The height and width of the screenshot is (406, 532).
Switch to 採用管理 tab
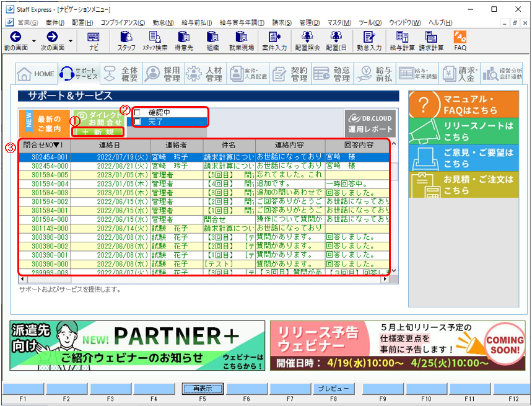(x=164, y=74)
